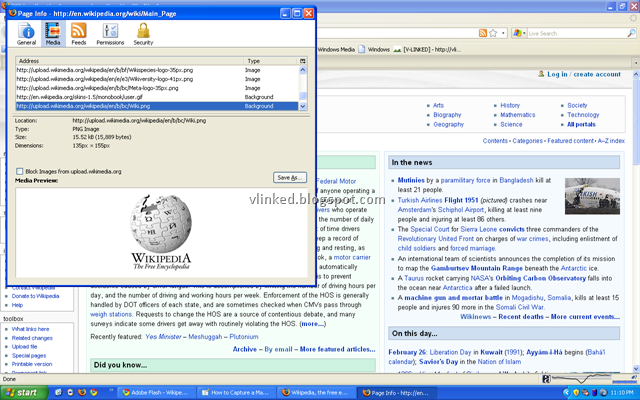Image resolution: width=640 pixels, height=400 pixels.
Task: Click the Wikipedia globe media preview
Action: click(161, 232)
